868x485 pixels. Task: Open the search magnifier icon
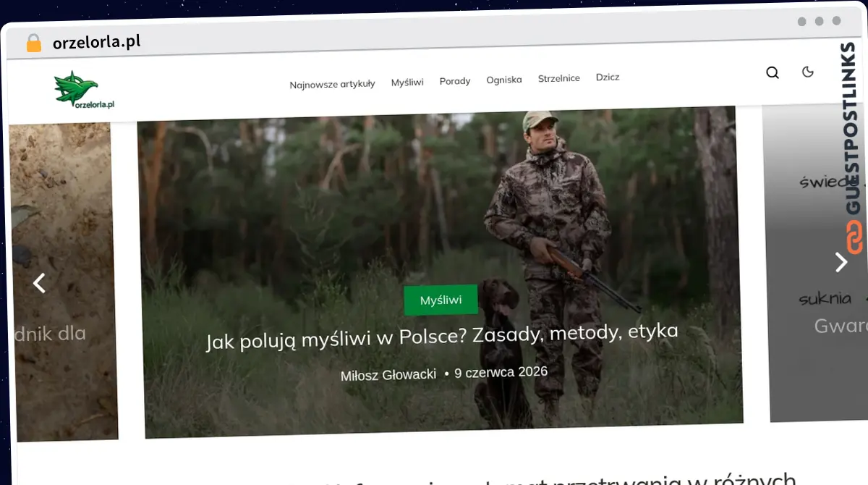tap(773, 72)
